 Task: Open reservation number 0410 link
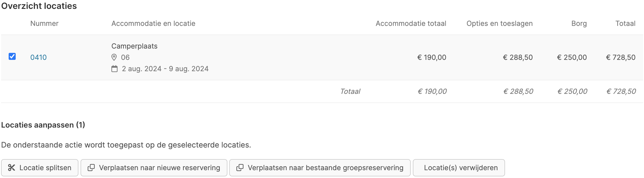pos(38,57)
